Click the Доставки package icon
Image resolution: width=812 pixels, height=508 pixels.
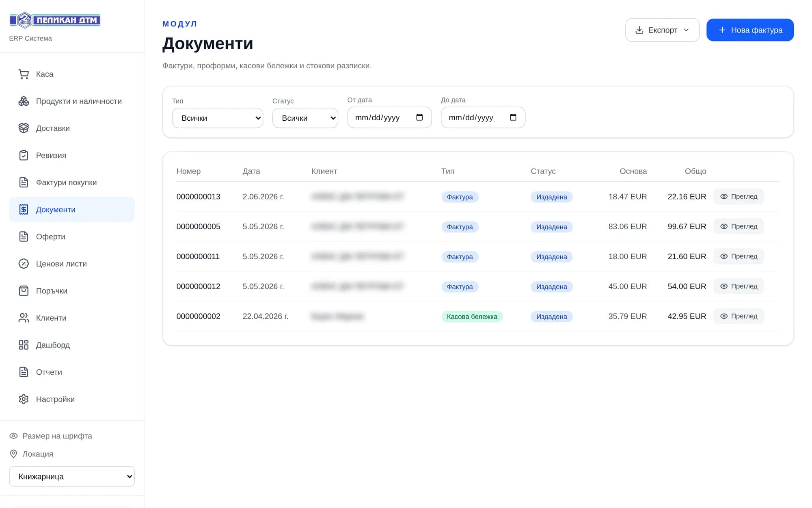(x=24, y=128)
